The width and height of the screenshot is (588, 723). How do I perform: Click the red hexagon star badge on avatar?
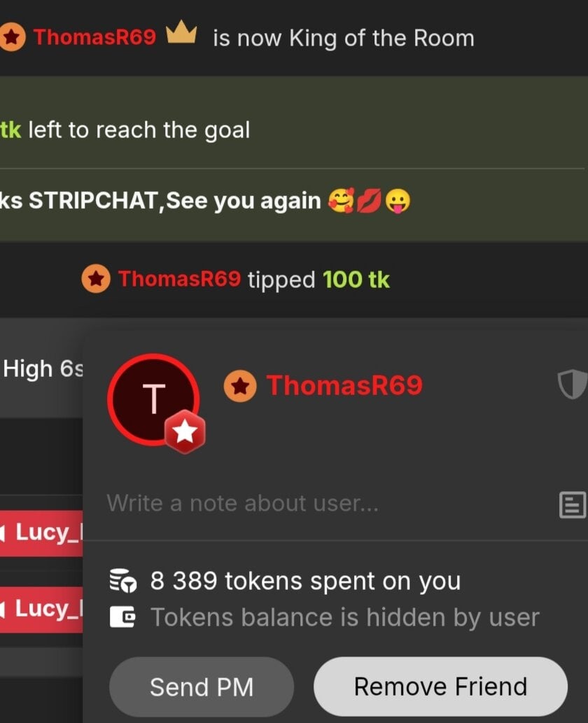185,432
